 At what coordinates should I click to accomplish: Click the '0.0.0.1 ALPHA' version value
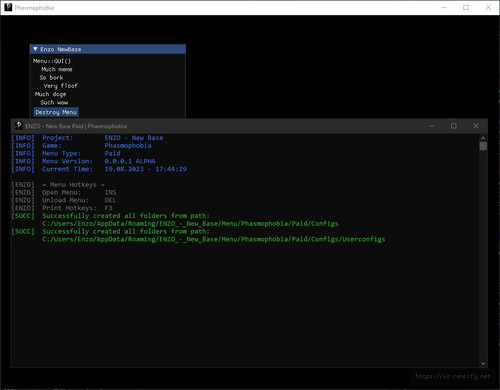click(130, 161)
